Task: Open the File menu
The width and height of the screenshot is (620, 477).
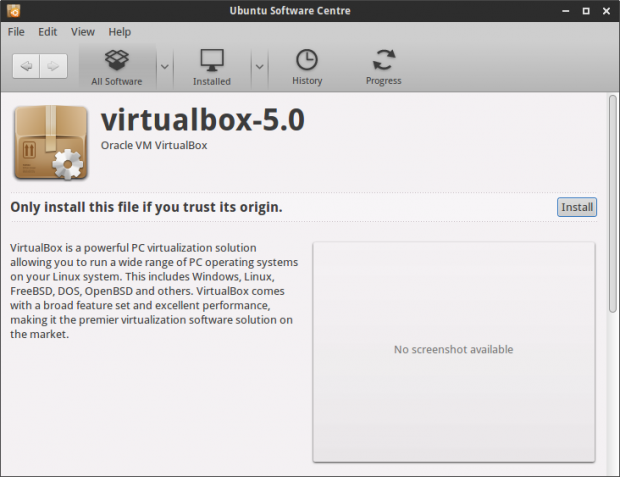Action: [16, 32]
